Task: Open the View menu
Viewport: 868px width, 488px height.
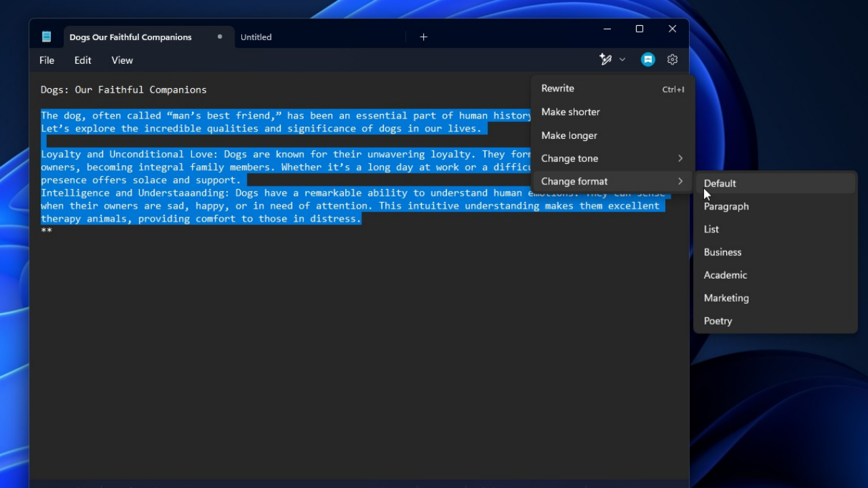Action: (122, 60)
